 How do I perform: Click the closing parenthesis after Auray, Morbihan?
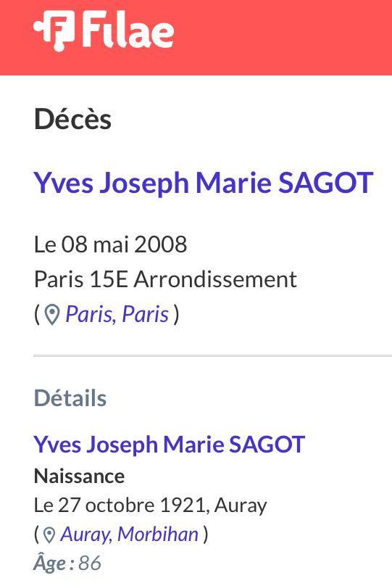click(x=205, y=535)
